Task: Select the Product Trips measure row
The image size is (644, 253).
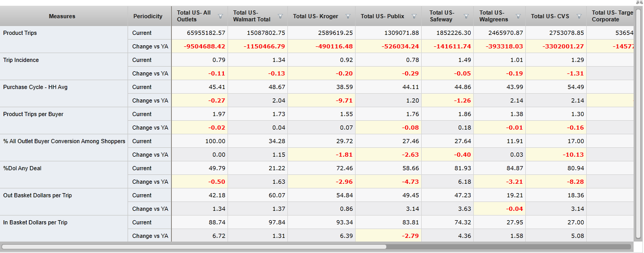Action: click(x=20, y=33)
